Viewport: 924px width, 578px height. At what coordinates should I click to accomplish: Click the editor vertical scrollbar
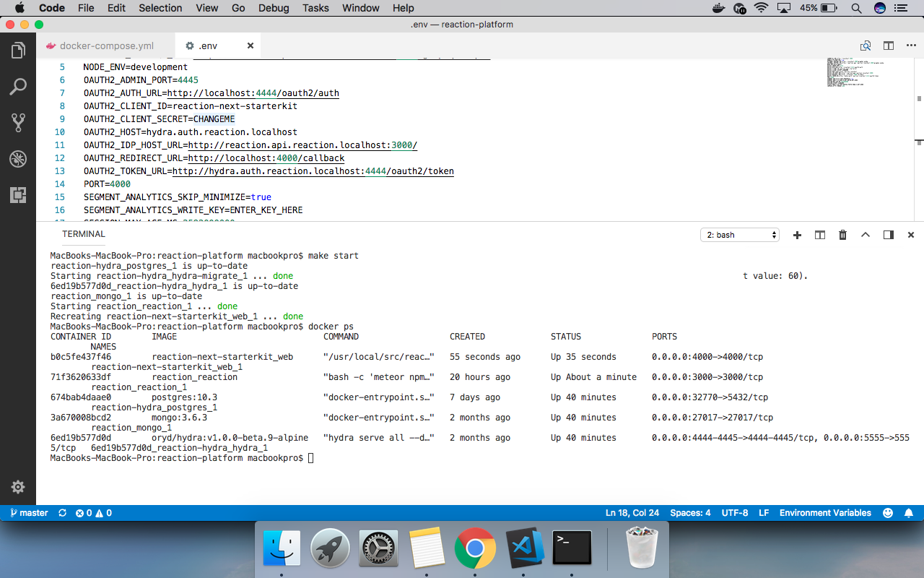pyautogui.click(x=919, y=98)
